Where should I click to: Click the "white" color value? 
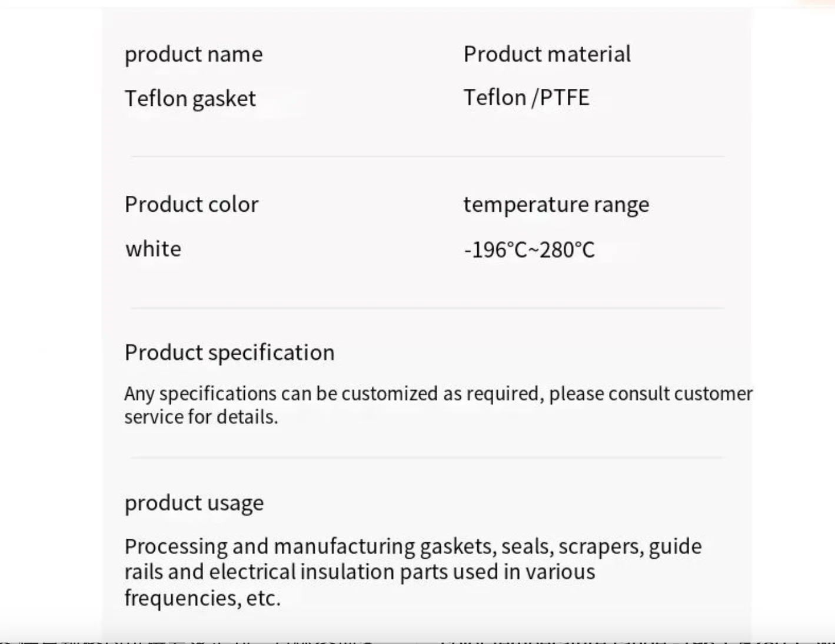click(153, 249)
